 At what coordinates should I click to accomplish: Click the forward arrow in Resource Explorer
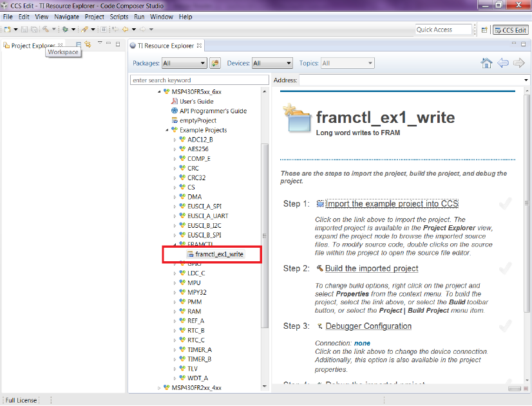tap(518, 63)
